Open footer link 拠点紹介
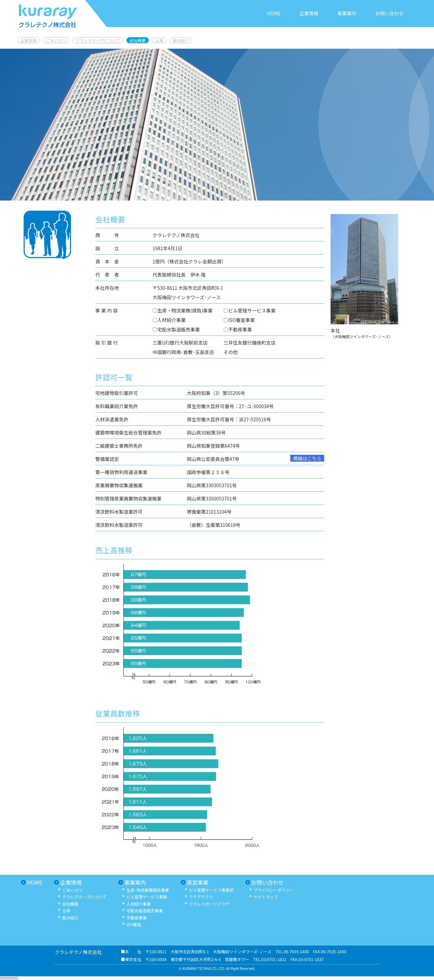 70,918
